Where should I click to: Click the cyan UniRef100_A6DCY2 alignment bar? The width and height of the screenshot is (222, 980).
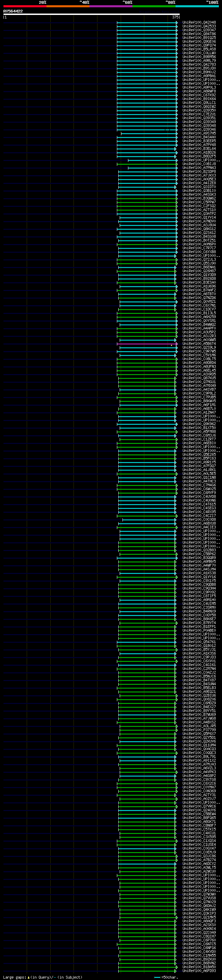[x=147, y=864]
